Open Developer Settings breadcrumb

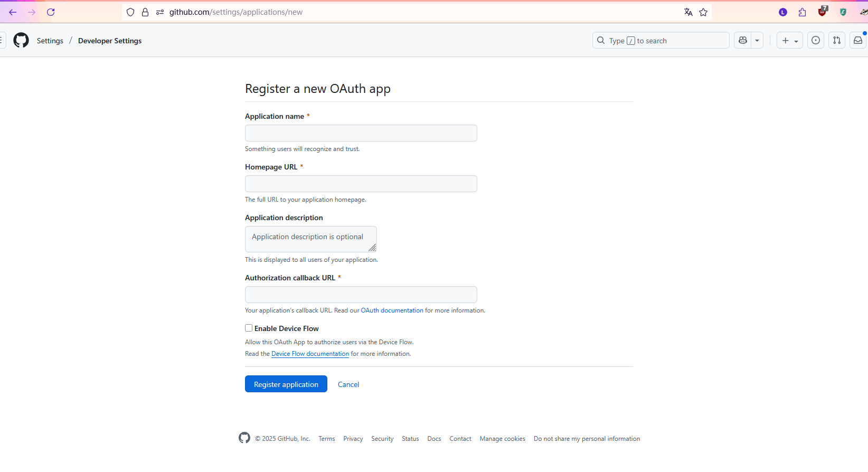[x=110, y=41]
